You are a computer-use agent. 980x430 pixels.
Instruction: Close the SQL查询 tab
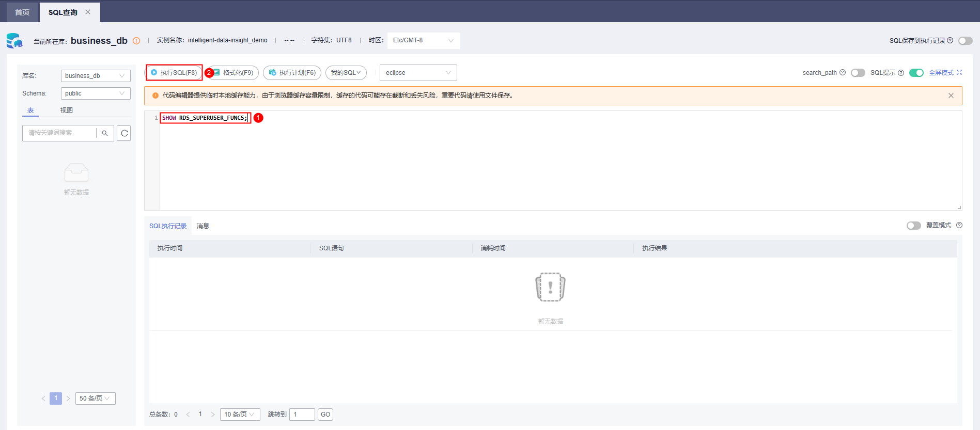point(88,12)
